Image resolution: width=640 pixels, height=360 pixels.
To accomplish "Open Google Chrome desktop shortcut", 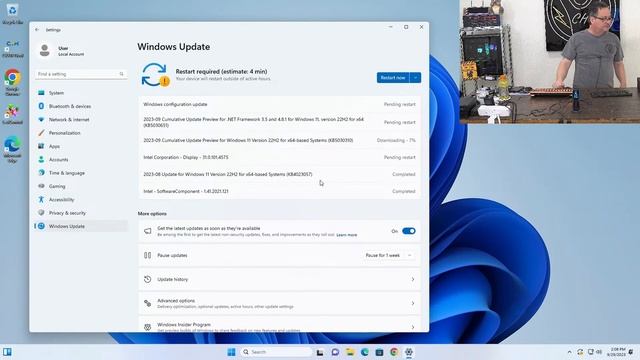I will (12, 82).
